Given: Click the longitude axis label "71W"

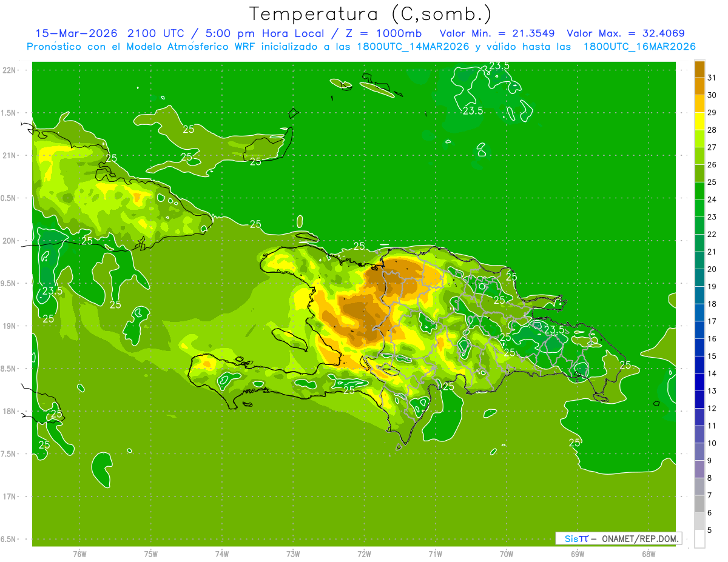Looking at the screenshot, I should [436, 554].
